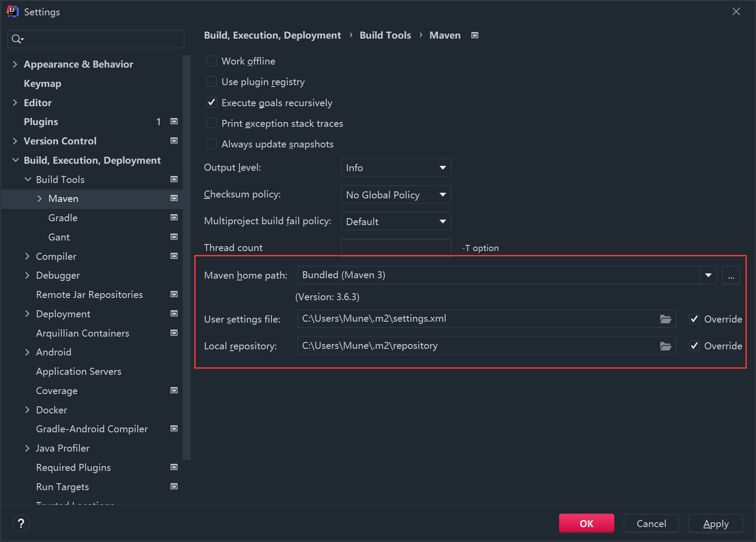Click the project-level icon beside Deployment
This screenshot has height=542, width=756.
point(174,314)
